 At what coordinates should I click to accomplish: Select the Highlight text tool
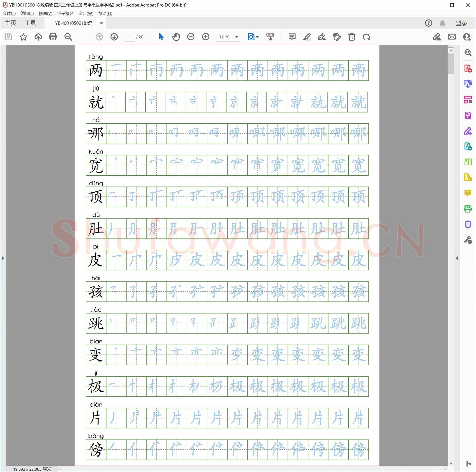[307, 37]
